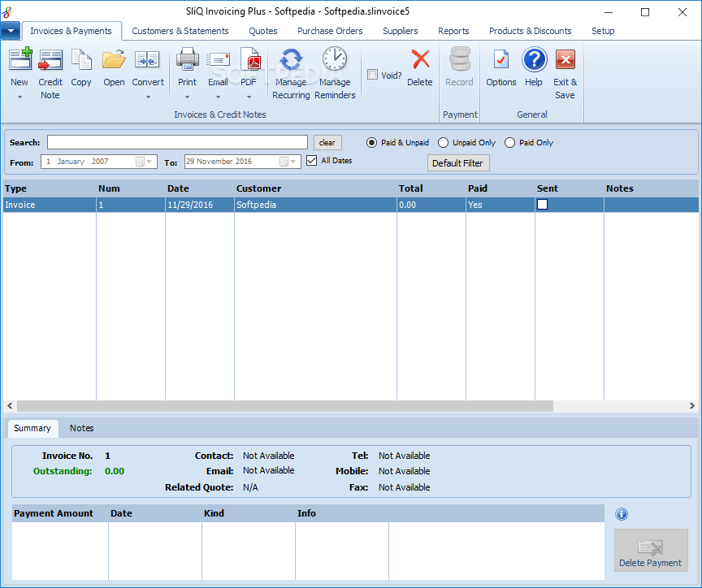Click the 11/29/2016 date cell

tap(200, 205)
